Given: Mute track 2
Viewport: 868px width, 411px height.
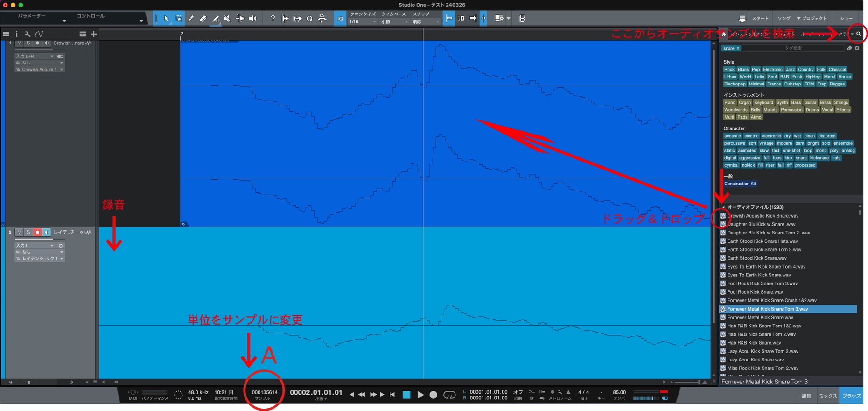Looking at the screenshot, I should click(19, 232).
